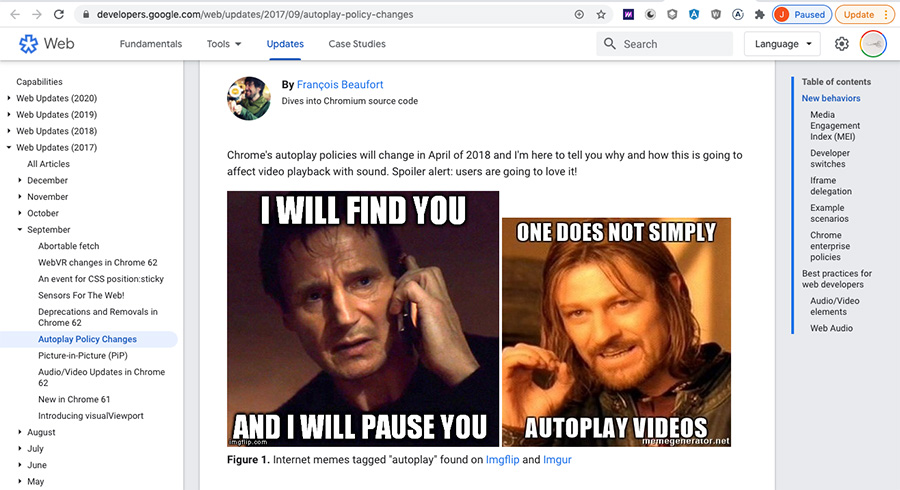Open the dark moon extension icon

click(x=650, y=14)
